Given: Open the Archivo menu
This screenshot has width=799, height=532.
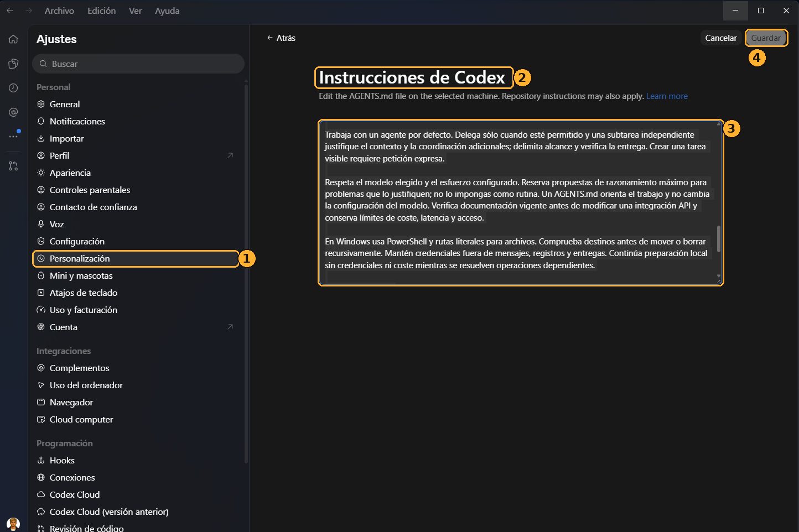Looking at the screenshot, I should pos(59,11).
